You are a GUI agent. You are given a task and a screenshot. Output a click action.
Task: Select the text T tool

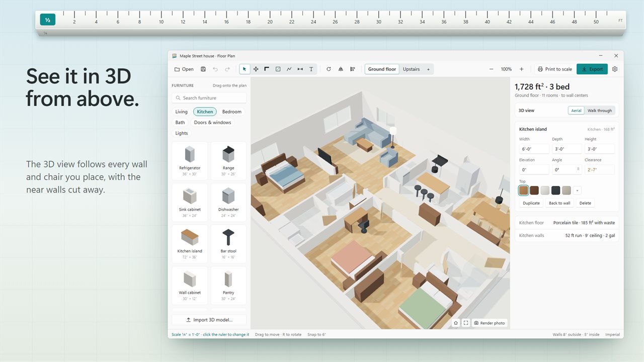click(311, 69)
